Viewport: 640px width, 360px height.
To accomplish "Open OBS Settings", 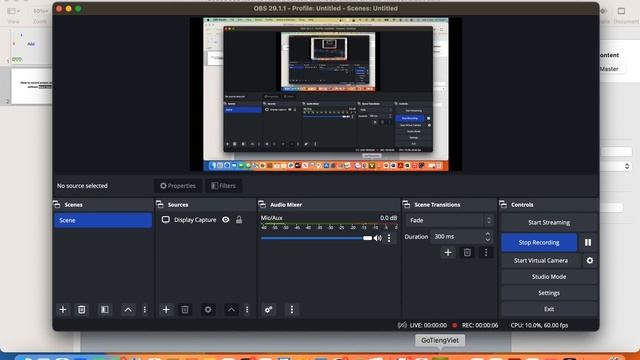I will coord(549,293).
